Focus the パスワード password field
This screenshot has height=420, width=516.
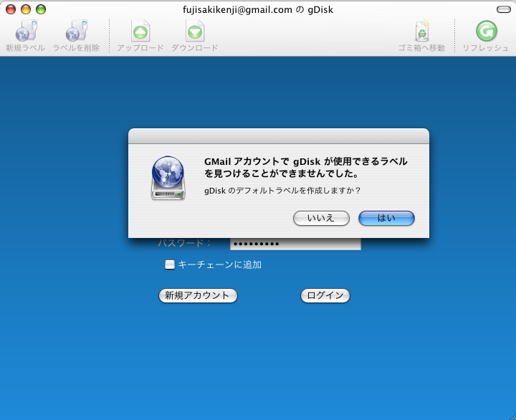click(295, 244)
